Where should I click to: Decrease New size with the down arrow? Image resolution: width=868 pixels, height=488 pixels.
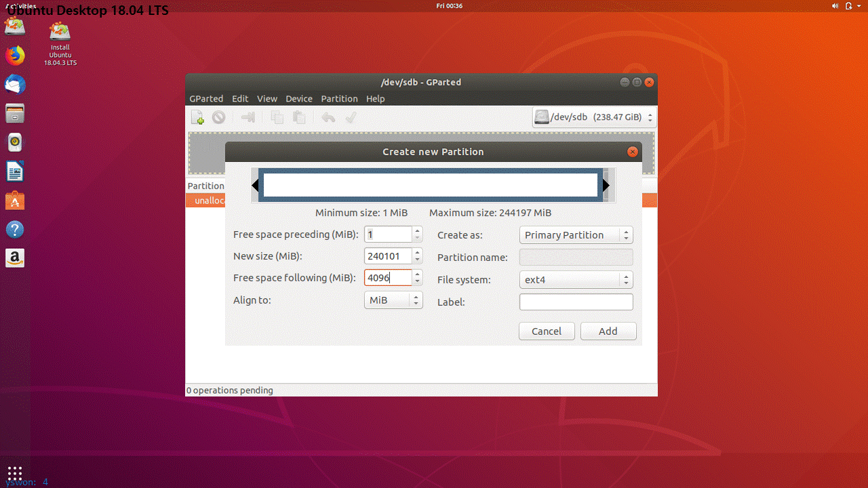click(418, 260)
